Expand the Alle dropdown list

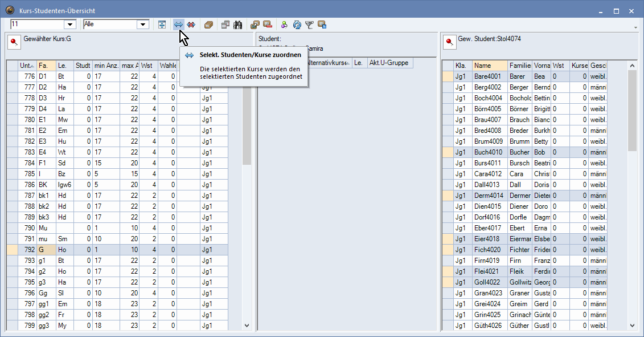click(x=143, y=25)
